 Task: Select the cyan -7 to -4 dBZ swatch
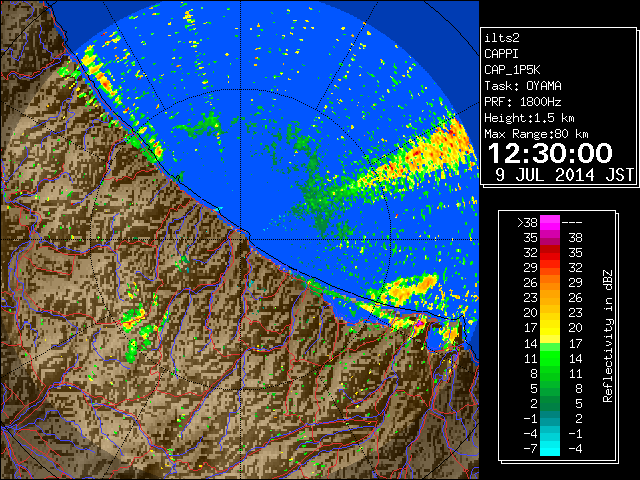(x=550, y=448)
